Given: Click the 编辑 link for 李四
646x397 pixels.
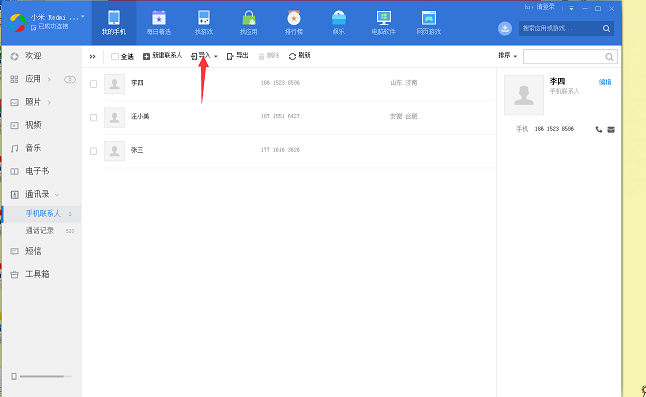Looking at the screenshot, I should [x=605, y=82].
